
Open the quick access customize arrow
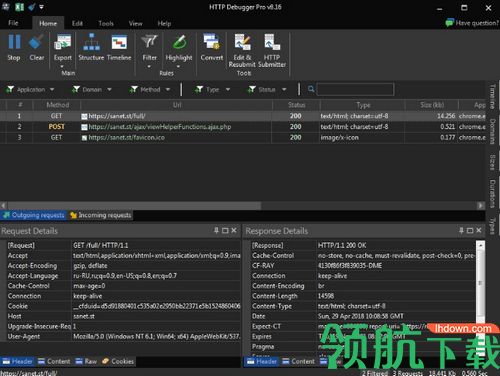41,7
